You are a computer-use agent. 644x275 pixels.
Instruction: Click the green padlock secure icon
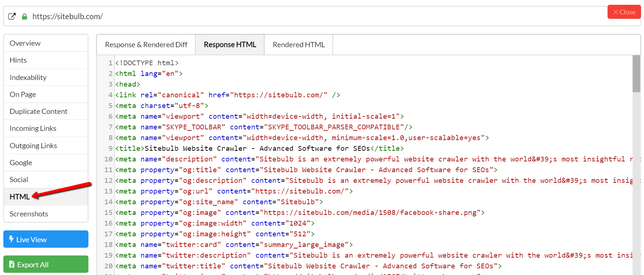[24, 17]
